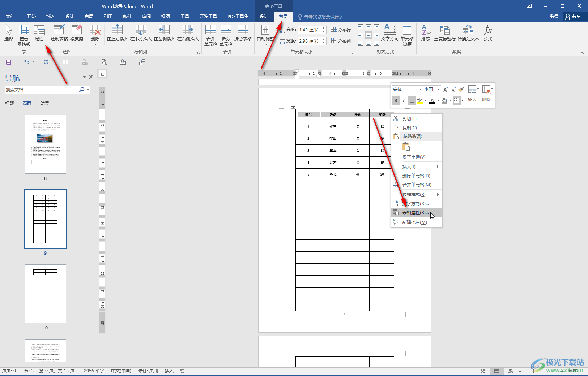
Task: Select align top-left cell alignment
Action: [360, 27]
